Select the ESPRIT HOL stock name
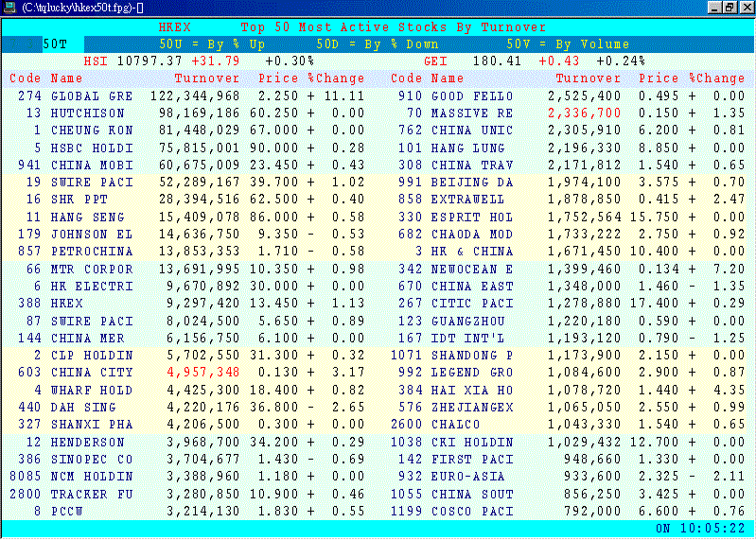756x540 pixels. point(472,217)
